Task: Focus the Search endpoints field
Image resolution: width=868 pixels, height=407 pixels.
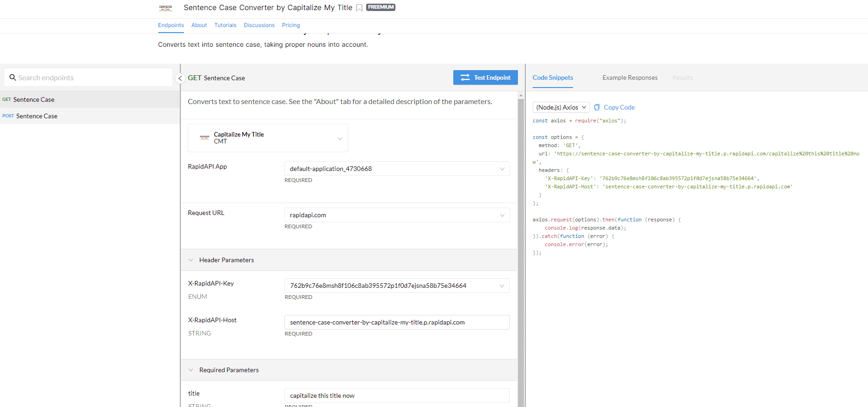Action: click(89, 77)
